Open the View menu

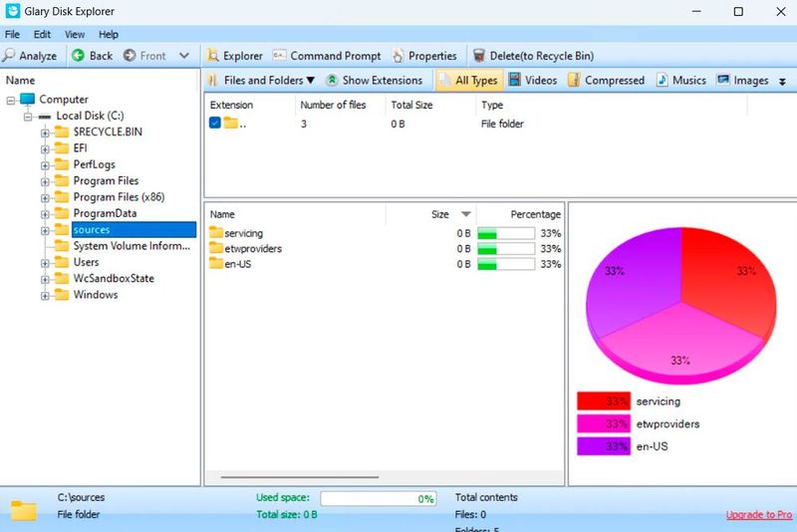[75, 35]
